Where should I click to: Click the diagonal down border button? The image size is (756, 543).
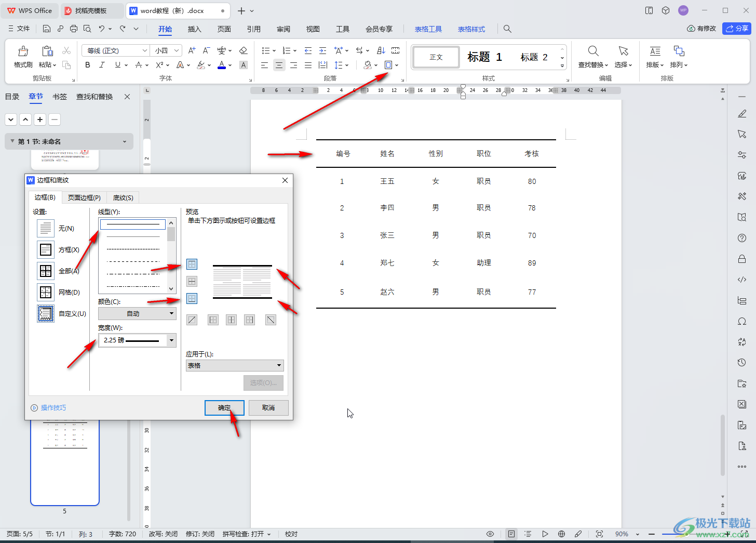271,320
